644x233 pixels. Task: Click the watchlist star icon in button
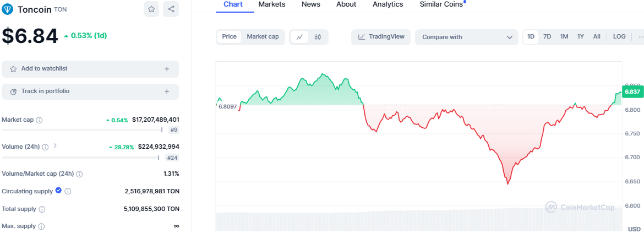pos(13,69)
